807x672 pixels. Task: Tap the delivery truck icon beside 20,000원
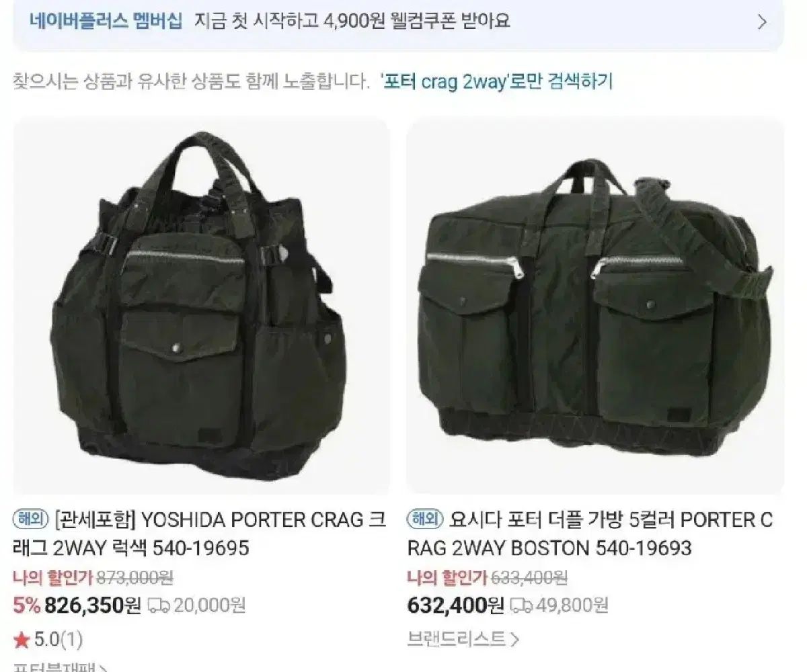click(159, 605)
